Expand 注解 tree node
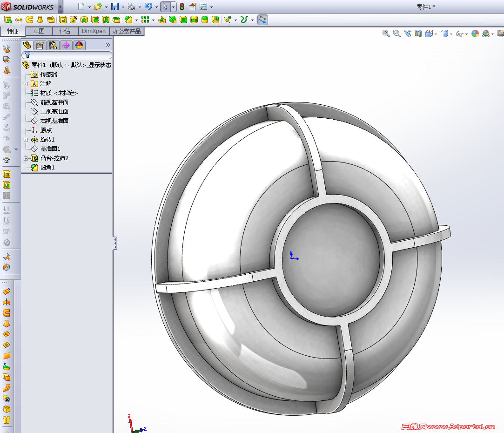 [x=26, y=84]
